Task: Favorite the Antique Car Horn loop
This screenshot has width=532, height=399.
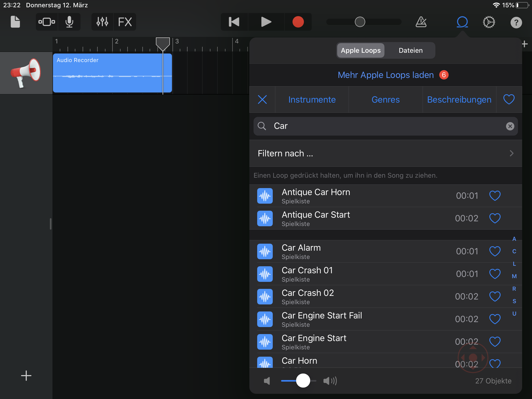Action: pos(495,196)
